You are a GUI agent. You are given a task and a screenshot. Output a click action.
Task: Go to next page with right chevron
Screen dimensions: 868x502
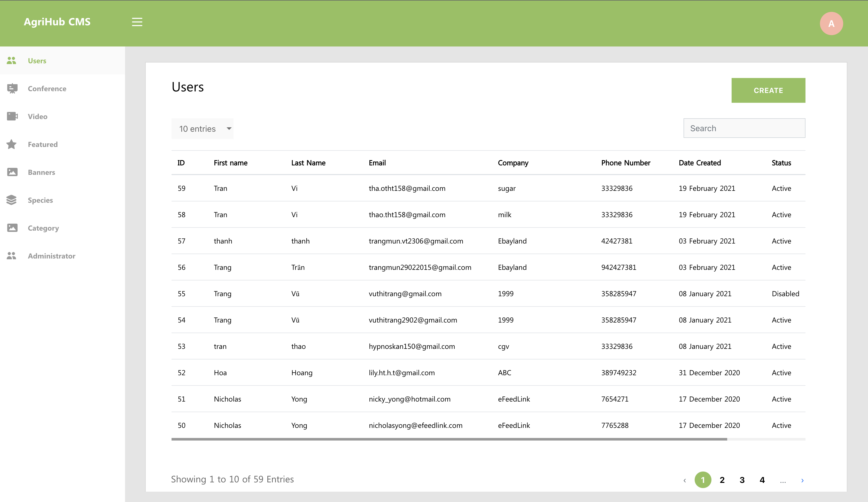click(802, 480)
